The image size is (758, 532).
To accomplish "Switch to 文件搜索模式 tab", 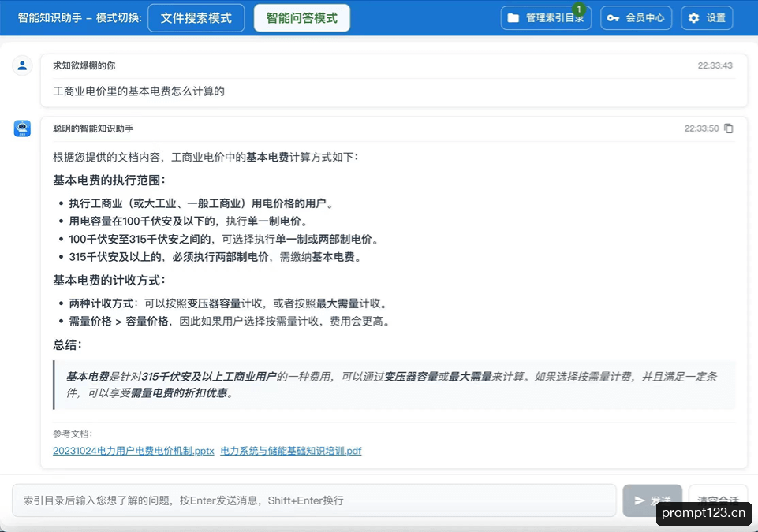I will 196,18.
